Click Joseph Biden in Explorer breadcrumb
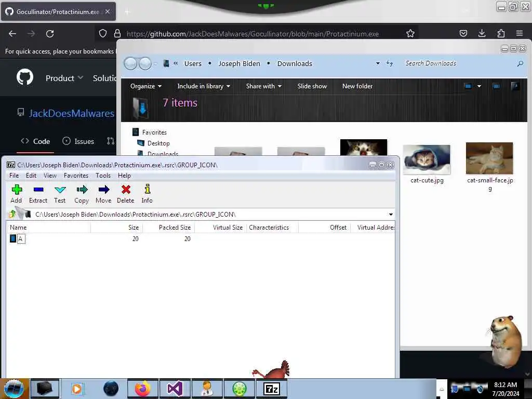This screenshot has width=532, height=399. pos(239,63)
